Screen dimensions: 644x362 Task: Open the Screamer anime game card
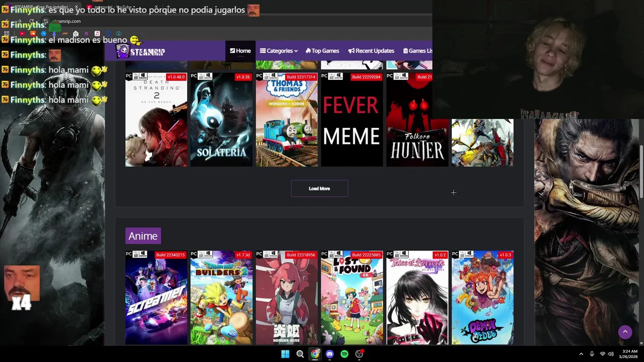[x=156, y=298]
